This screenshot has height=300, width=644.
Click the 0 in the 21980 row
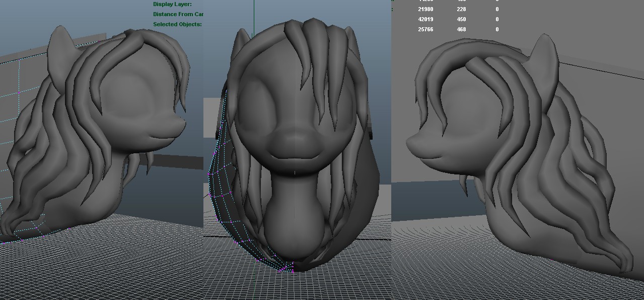[497, 9]
